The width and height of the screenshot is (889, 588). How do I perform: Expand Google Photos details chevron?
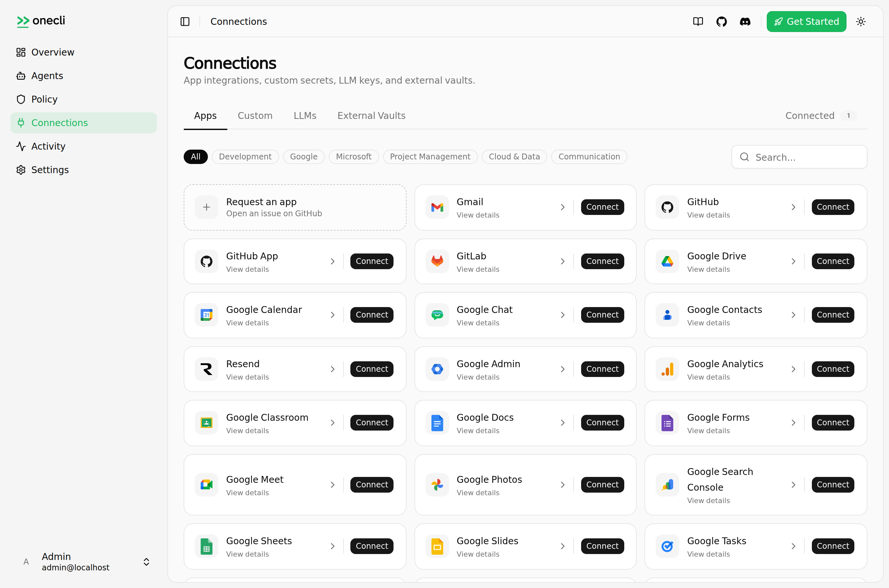click(x=563, y=484)
